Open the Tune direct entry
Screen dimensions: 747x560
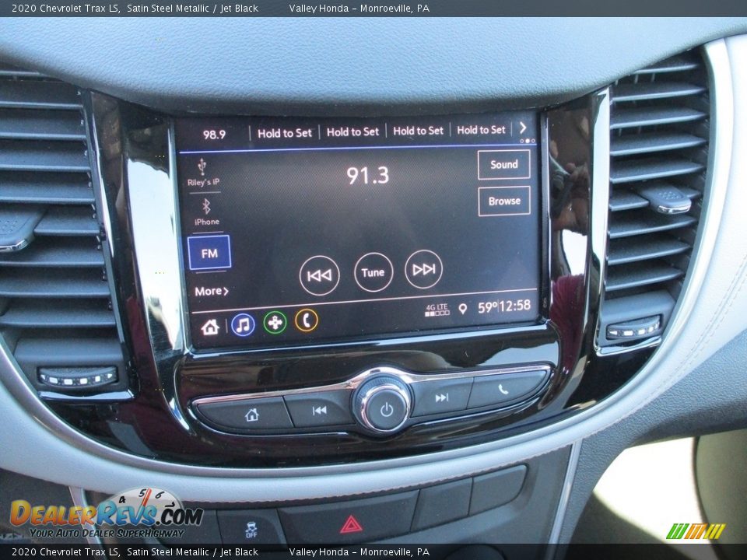click(373, 272)
